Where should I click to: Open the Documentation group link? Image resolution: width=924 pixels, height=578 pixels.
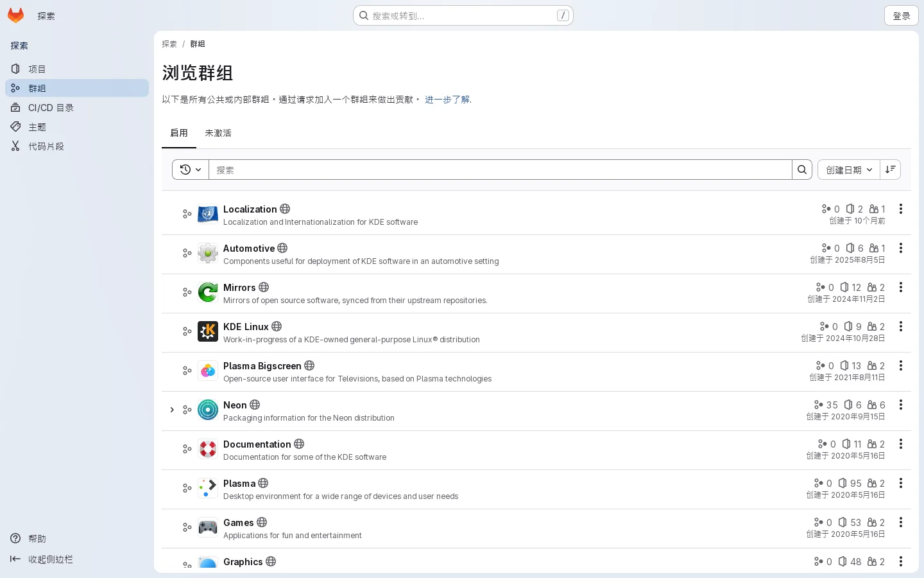[x=257, y=444]
